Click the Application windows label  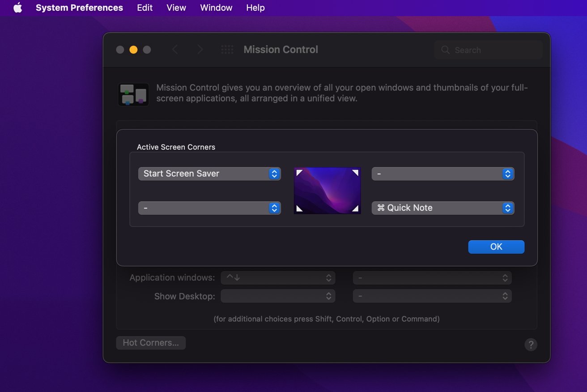(172, 278)
